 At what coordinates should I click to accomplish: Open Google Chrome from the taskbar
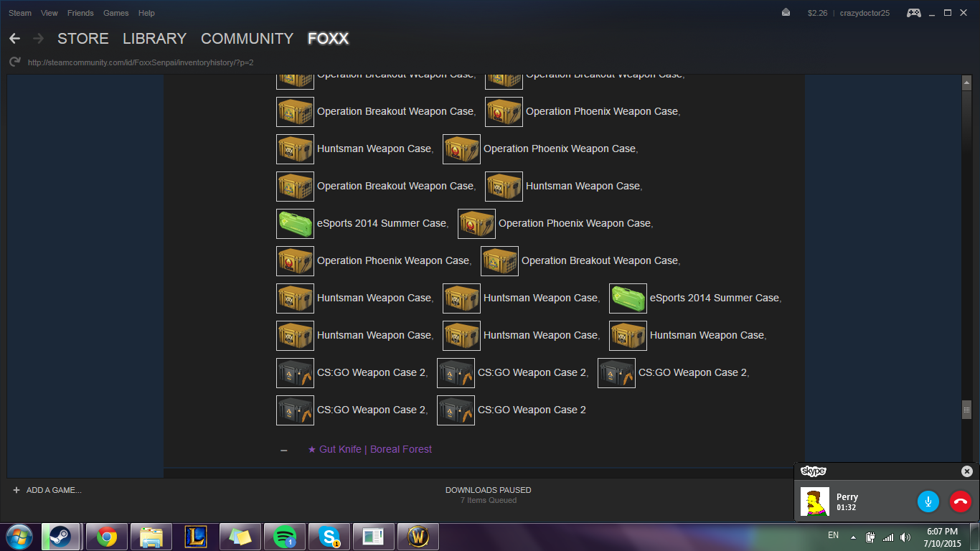tap(107, 536)
